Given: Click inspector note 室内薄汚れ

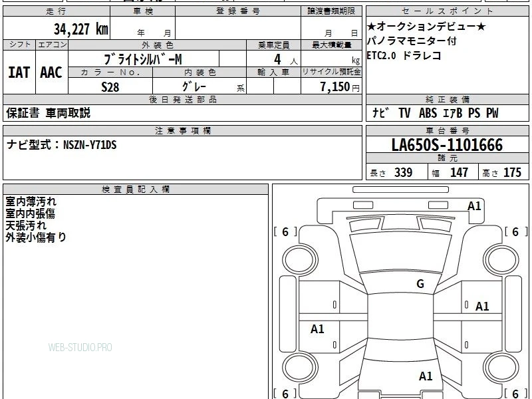Looking at the screenshot, I should (31, 201).
